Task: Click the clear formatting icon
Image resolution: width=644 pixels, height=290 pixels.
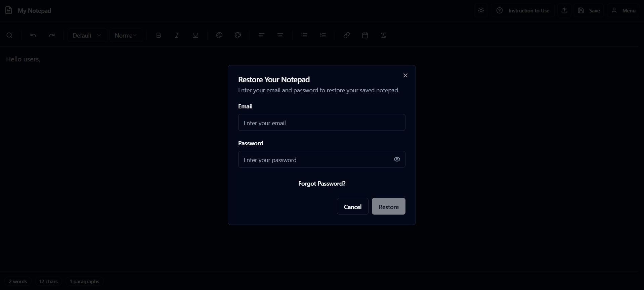Action: (x=384, y=35)
